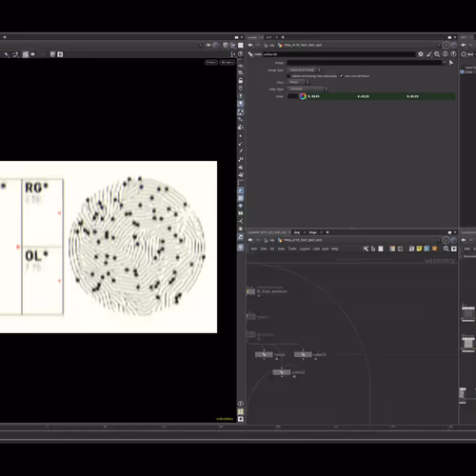
Task: Click the fingerprint image in the viewport
Action: (137, 247)
